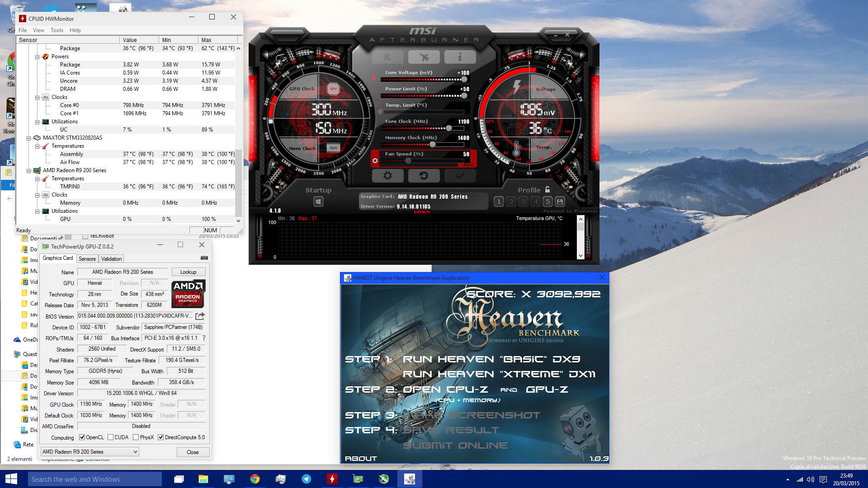Image resolution: width=868 pixels, height=488 pixels.
Task: Collapse the MAXTOR Temperatures node
Action: [38, 146]
